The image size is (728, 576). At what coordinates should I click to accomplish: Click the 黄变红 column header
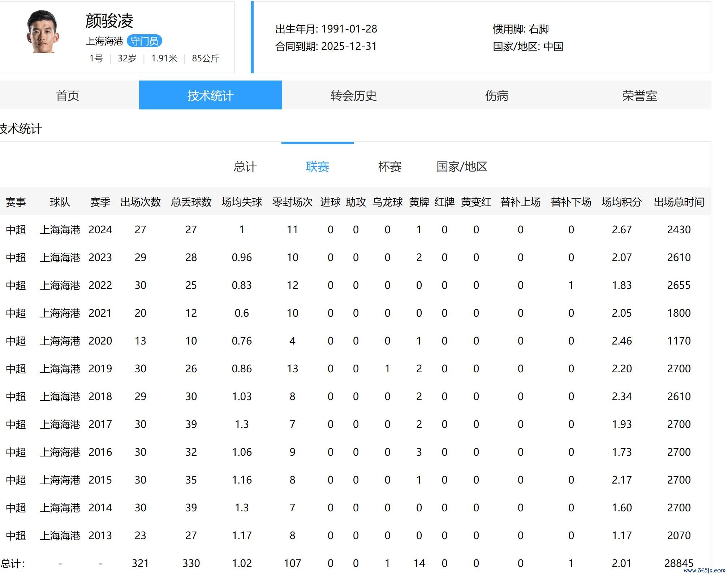pos(476,202)
